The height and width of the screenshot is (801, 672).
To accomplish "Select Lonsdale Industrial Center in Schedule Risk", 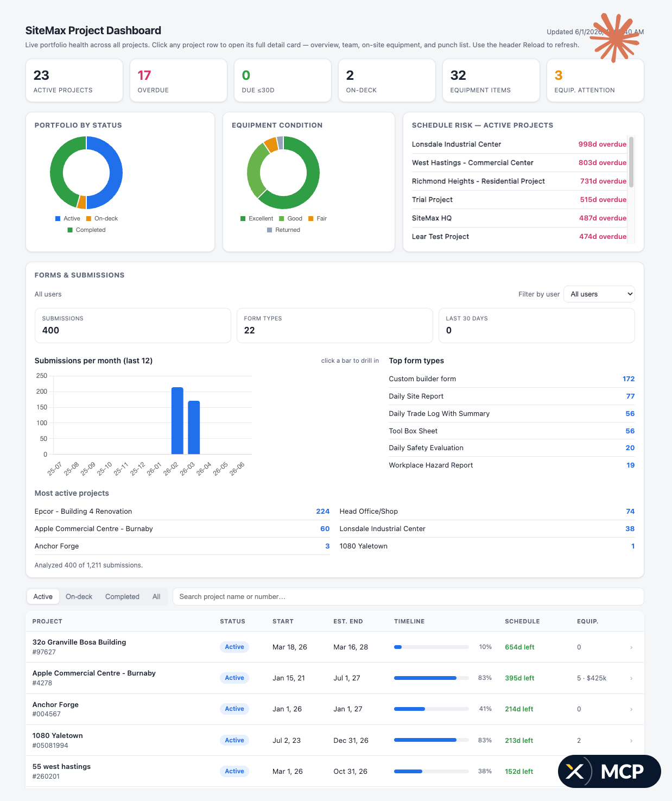I will 519,144.
